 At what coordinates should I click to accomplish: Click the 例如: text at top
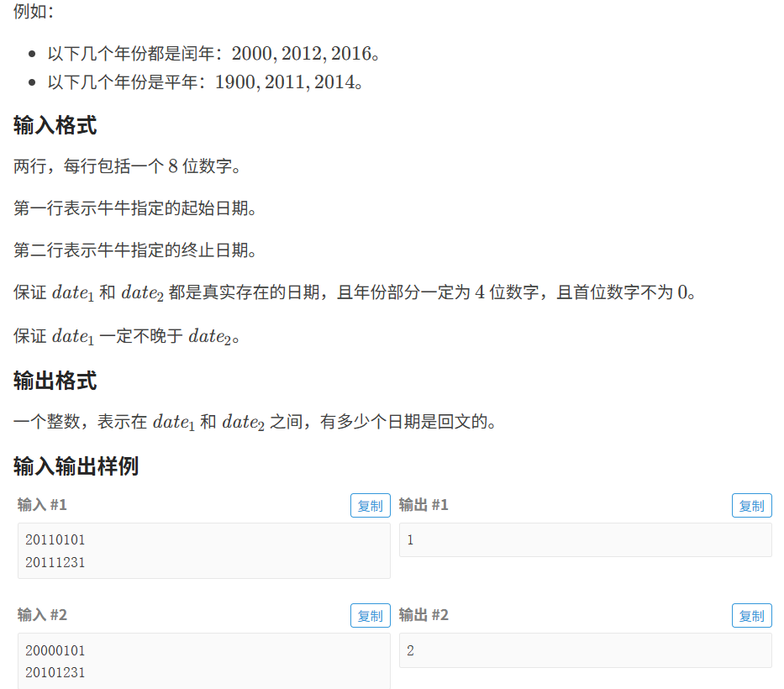point(33,11)
